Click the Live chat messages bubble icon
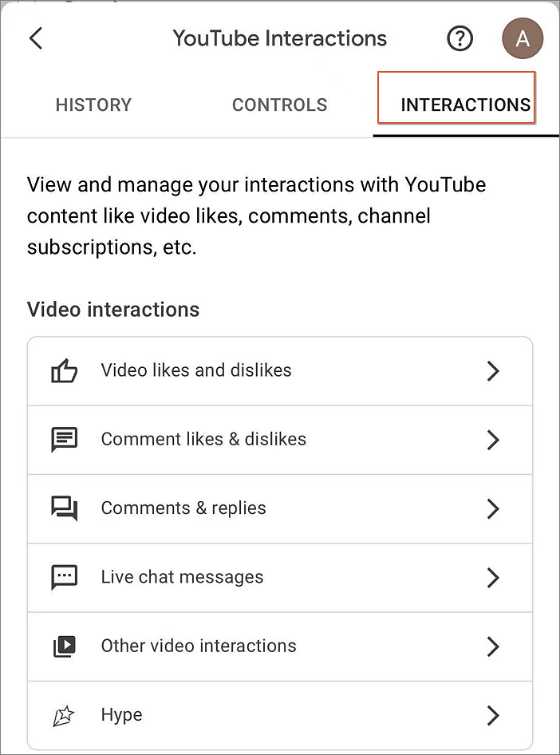 point(64,577)
